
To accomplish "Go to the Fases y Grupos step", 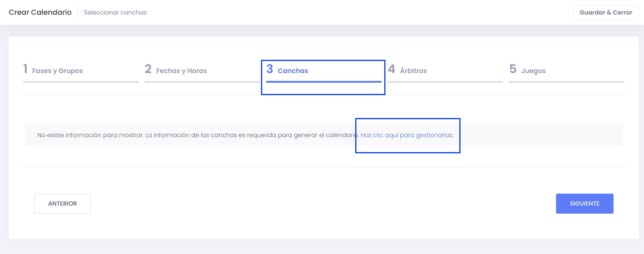I will pyautogui.click(x=57, y=71).
